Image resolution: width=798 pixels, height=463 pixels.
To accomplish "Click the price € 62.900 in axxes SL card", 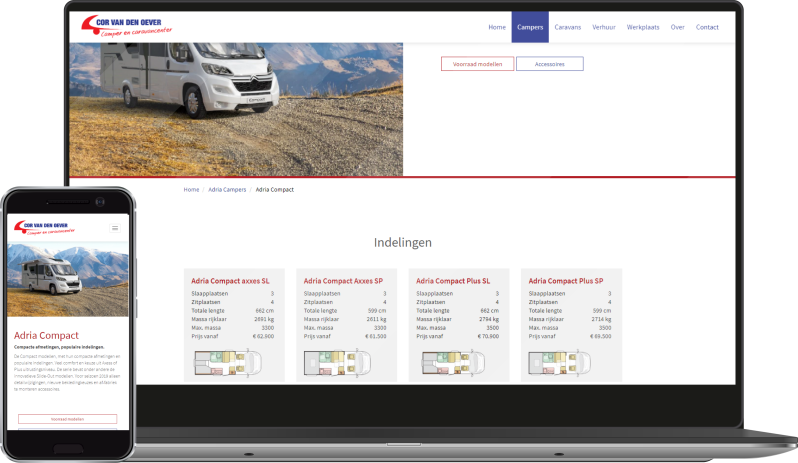I will [263, 336].
